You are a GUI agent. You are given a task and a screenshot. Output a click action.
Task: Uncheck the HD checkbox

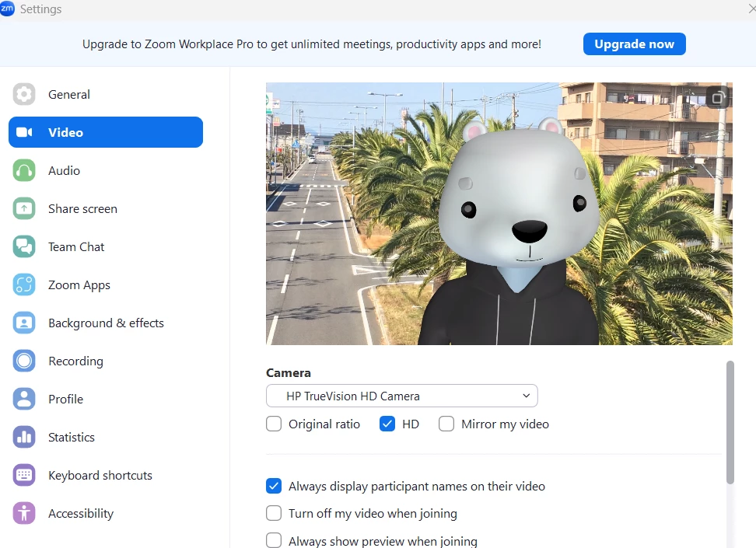[387, 424]
